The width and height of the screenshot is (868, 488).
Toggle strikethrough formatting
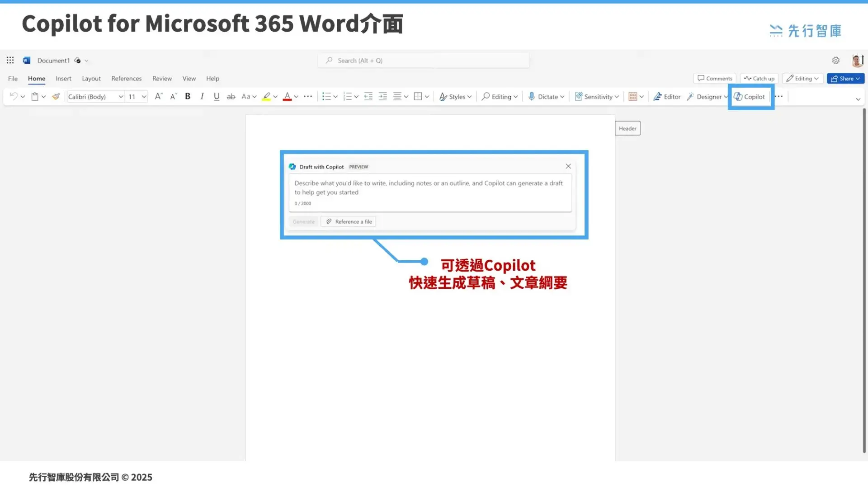pos(231,96)
